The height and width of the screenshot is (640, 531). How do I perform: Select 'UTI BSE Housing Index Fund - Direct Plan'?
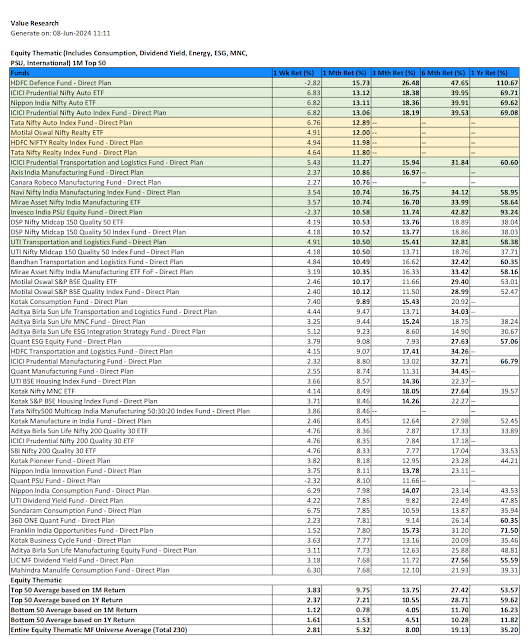tap(73, 382)
